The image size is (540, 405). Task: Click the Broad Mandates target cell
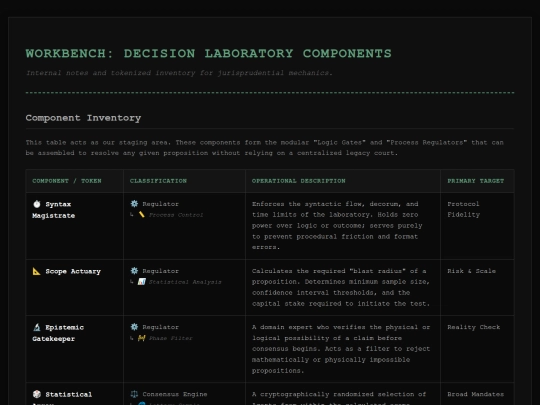click(475, 394)
